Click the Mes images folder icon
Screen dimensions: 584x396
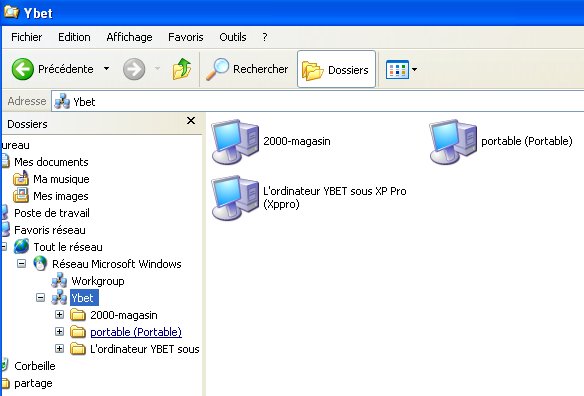pyautogui.click(x=21, y=195)
